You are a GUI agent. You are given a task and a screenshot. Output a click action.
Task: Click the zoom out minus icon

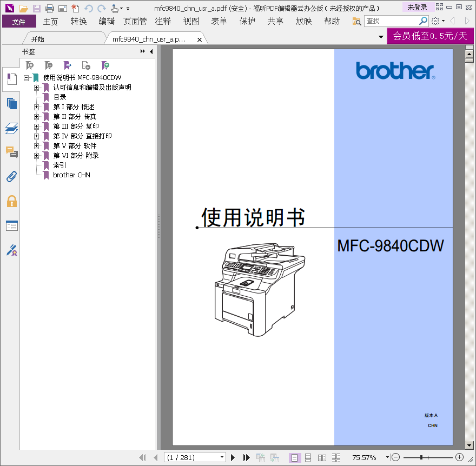[x=395, y=457]
